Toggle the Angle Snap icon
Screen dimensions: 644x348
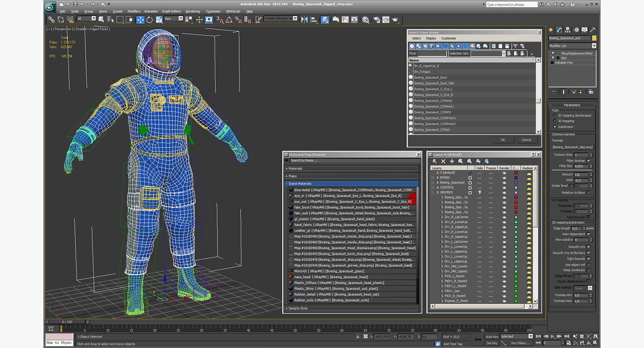point(229,19)
